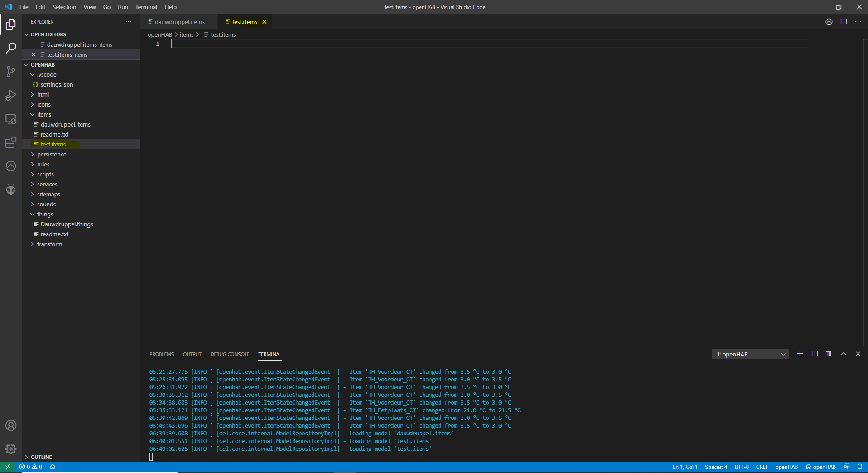Change line ending CRLF in status bar
Viewport: 868px width, 473px height.
click(x=762, y=467)
